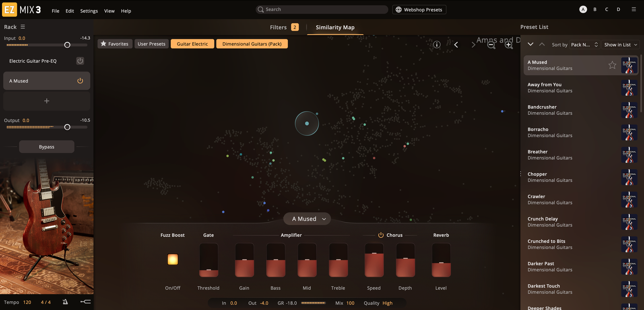Go to previous map view arrow
Image resolution: width=644 pixels, height=310 pixels.
point(456,45)
